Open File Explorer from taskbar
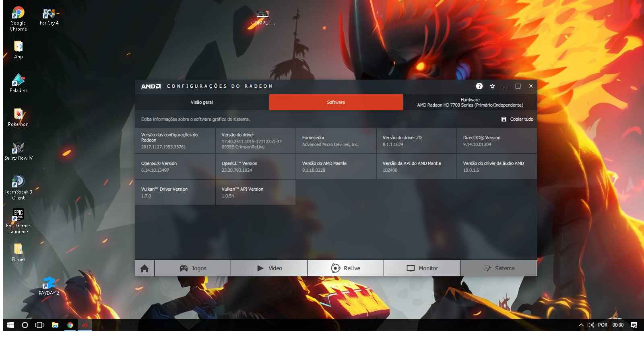The width and height of the screenshot is (644, 362). 55,325
